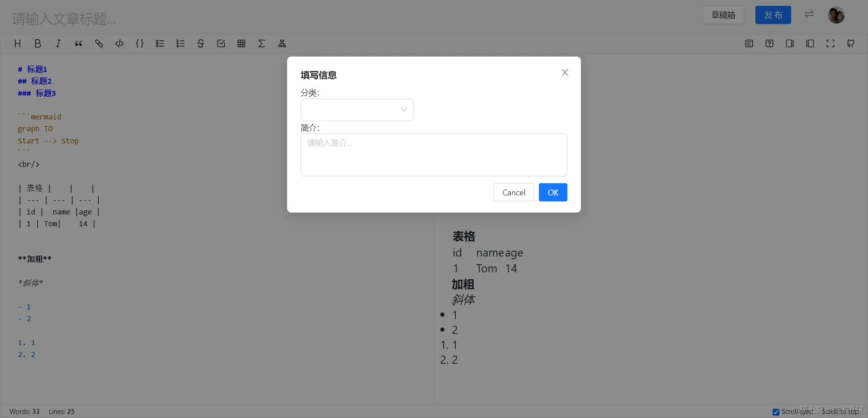868x418 pixels.
Task: Insert a blockquote with quote icon
Action: tap(79, 43)
